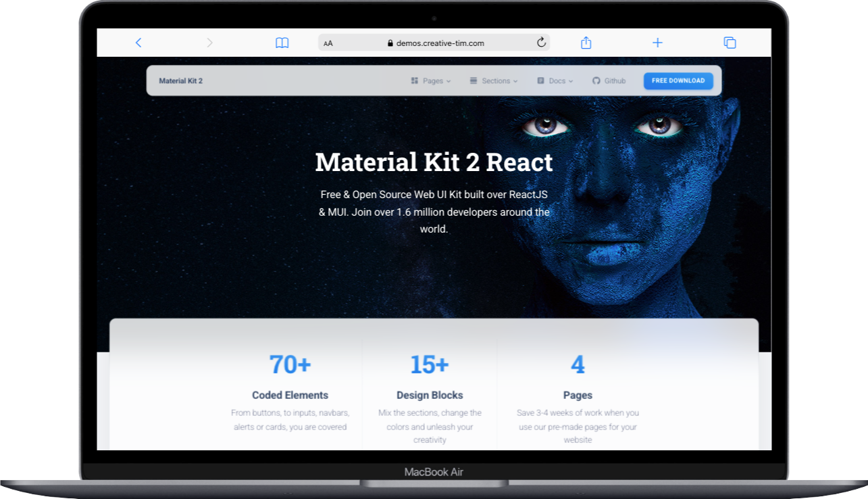Click the AA text size icon
Viewport: 868px width, 499px height.
pos(328,43)
